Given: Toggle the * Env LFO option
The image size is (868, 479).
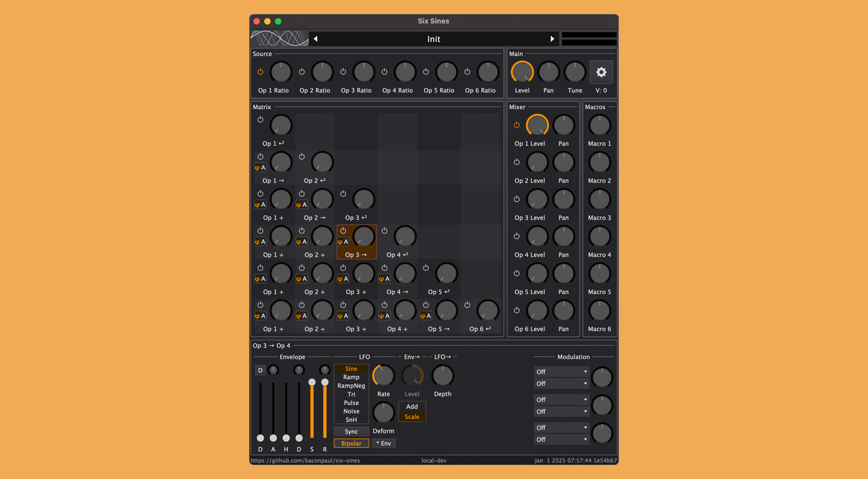Looking at the screenshot, I should [384, 443].
